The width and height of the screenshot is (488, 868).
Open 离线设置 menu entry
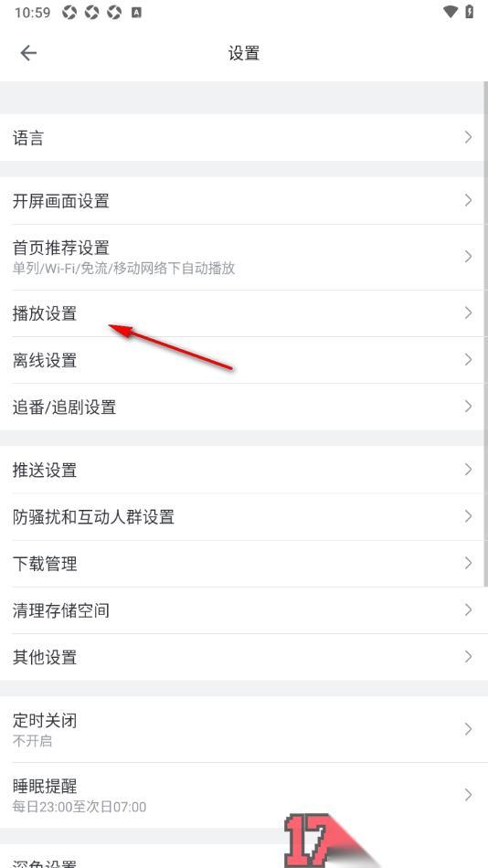[x=242, y=360]
